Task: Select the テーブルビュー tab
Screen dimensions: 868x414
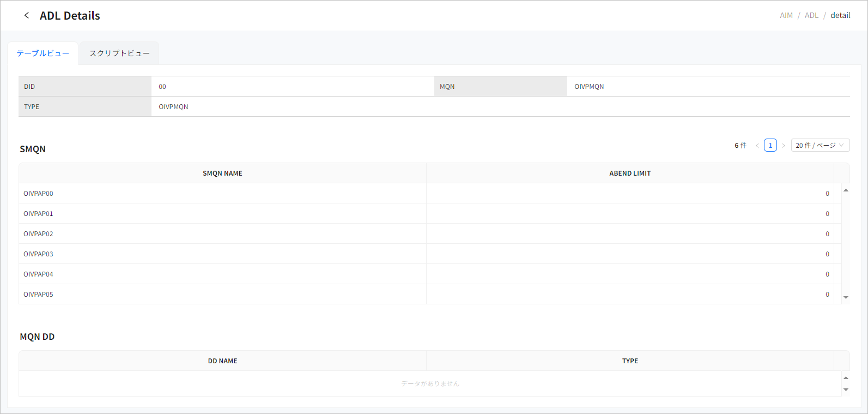Action: 43,53
